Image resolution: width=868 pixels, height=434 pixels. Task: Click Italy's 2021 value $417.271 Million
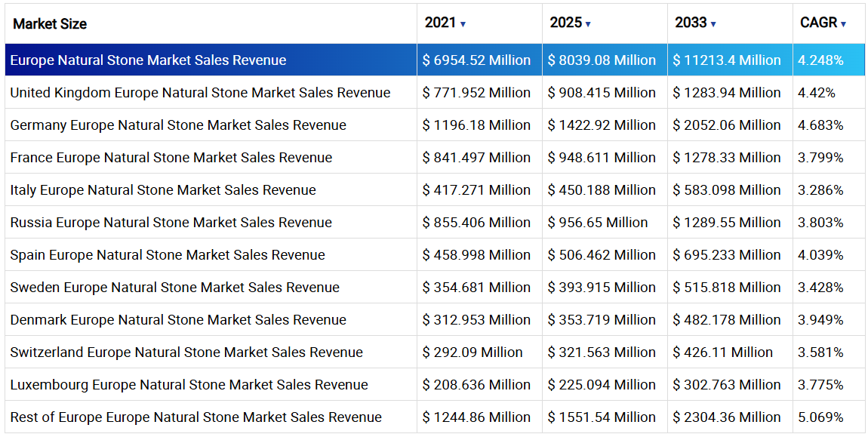[476, 190]
